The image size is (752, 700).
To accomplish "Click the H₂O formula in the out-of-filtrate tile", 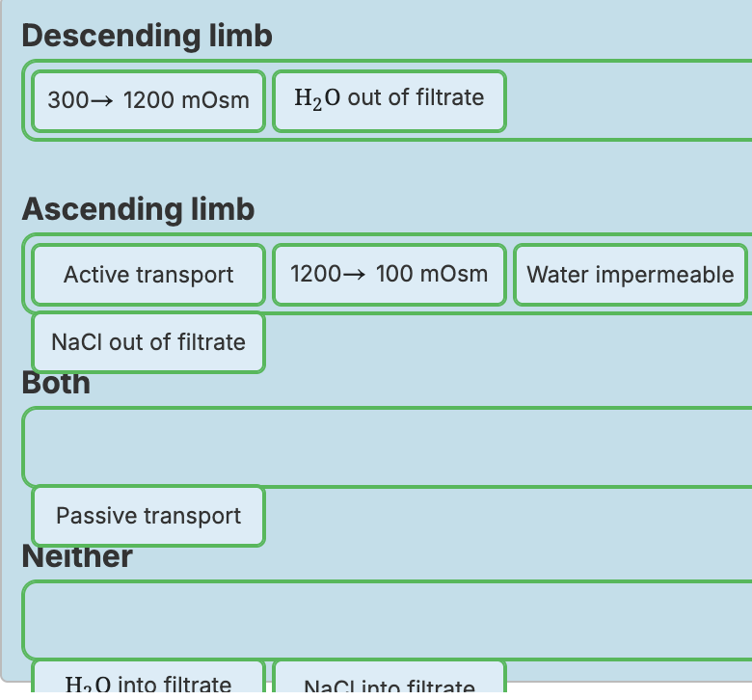I will [x=317, y=98].
